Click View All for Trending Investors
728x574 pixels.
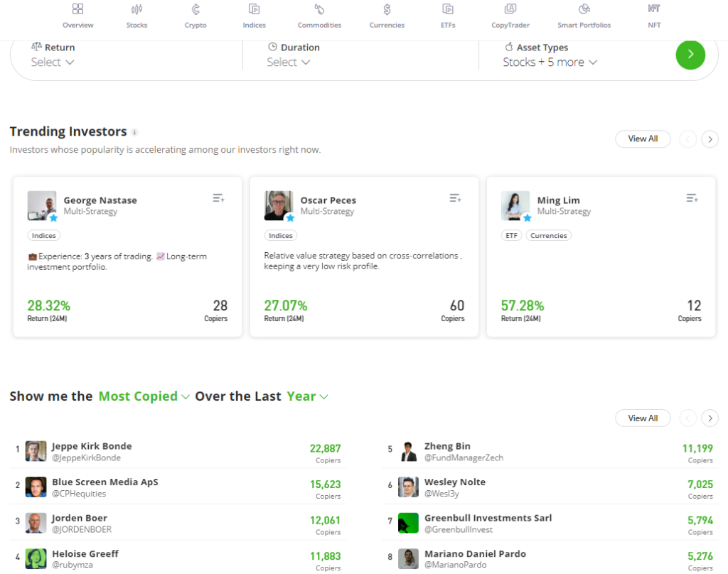coord(642,139)
